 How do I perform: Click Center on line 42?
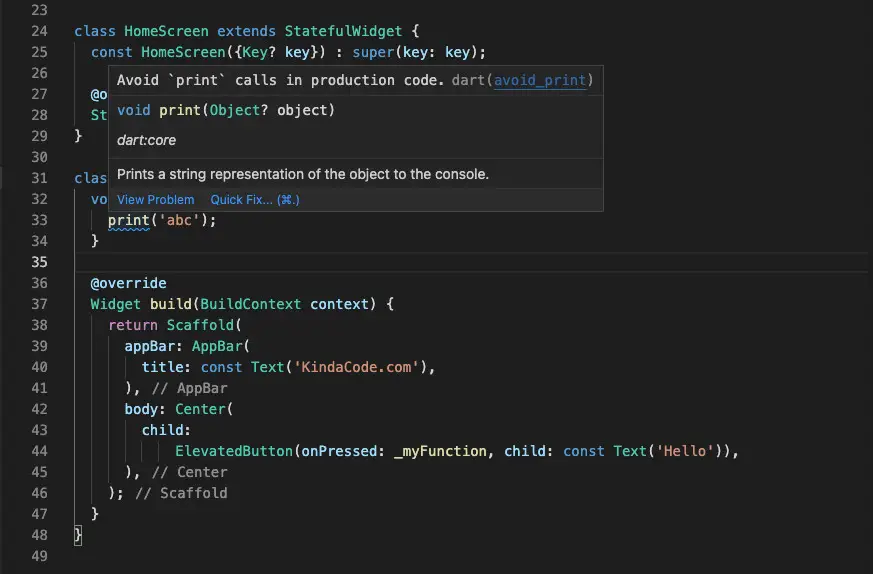pos(200,409)
